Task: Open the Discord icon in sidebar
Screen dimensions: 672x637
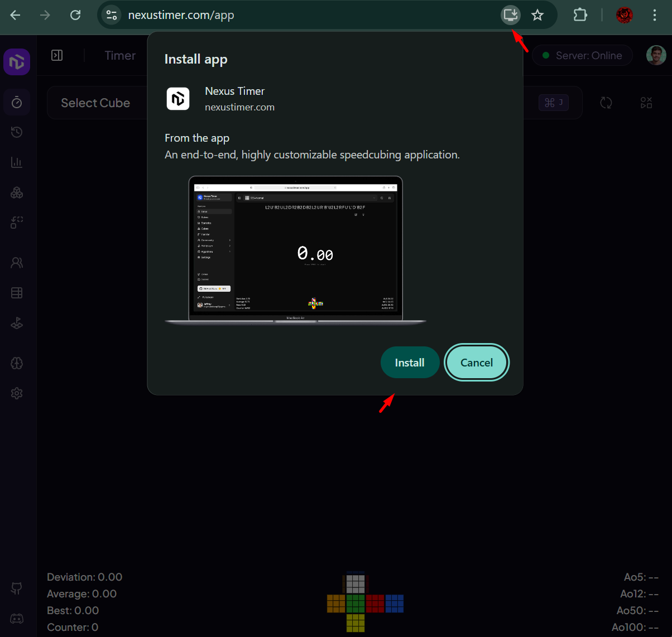Action: pos(17,618)
